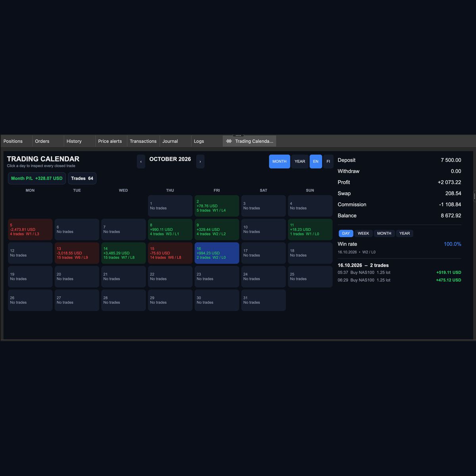This screenshot has width=476, height=476.
Task: Click the Month P/L +328.07 USD badge
Action: 37,178
